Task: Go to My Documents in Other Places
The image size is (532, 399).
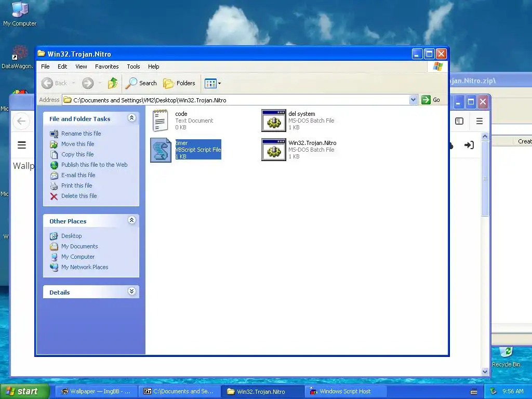Action: [x=79, y=246]
